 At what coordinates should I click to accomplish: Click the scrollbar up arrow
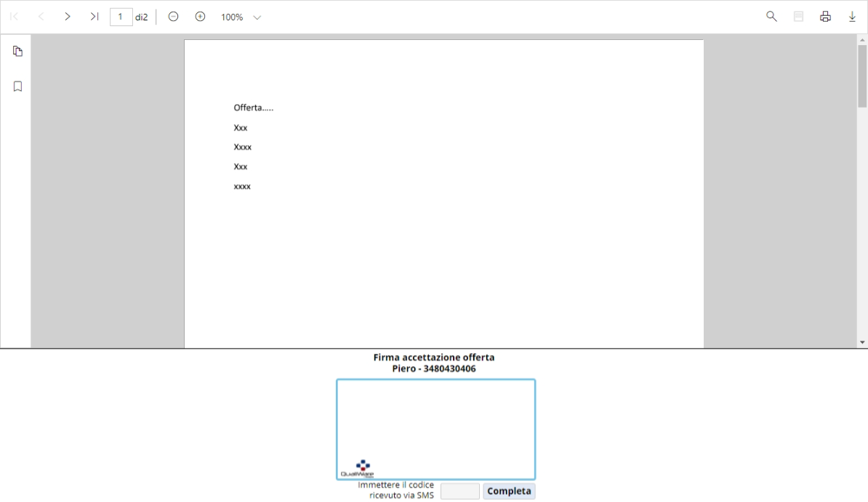(x=862, y=39)
